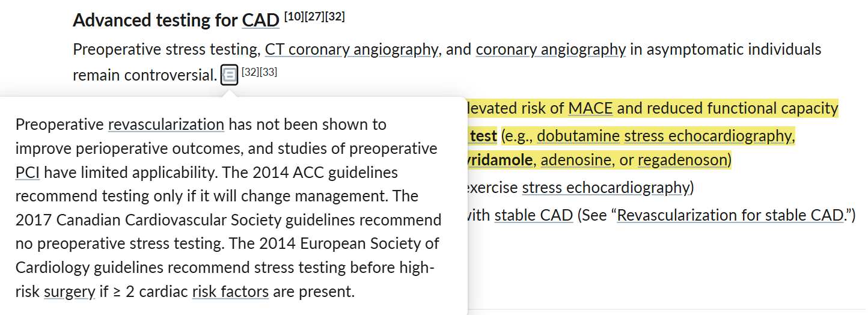This screenshot has width=868, height=315.
Task: Click "coronary angiography" link before "in asymptomatic"
Action: pyautogui.click(x=550, y=49)
